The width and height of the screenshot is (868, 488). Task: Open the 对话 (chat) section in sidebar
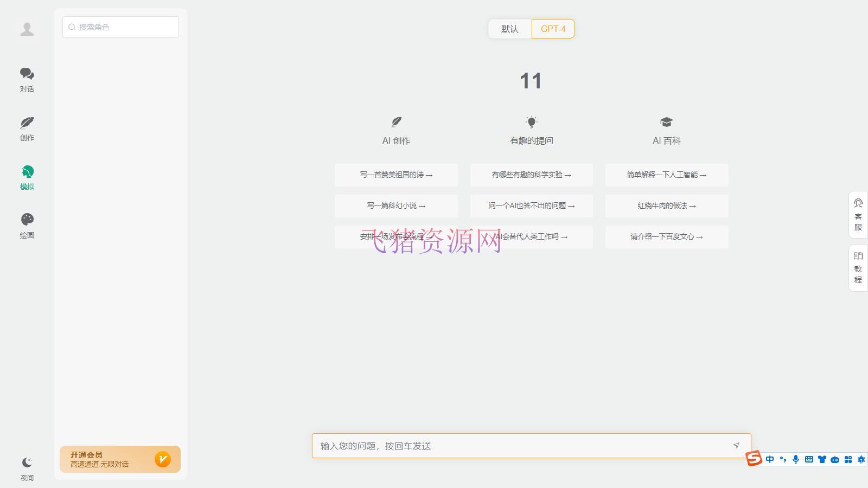click(x=27, y=79)
